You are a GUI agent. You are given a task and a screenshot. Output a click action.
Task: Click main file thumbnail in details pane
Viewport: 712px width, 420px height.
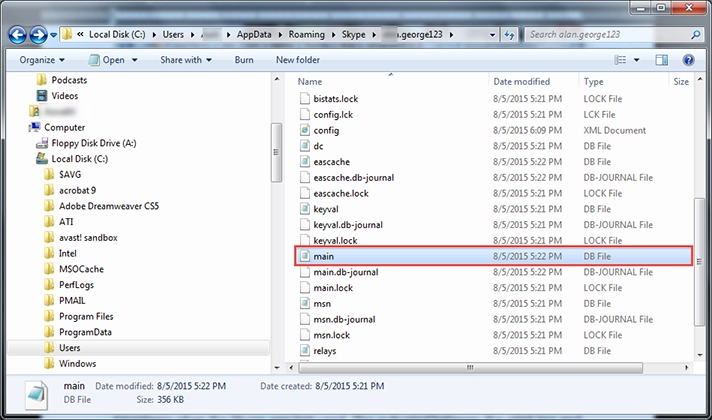(36, 394)
